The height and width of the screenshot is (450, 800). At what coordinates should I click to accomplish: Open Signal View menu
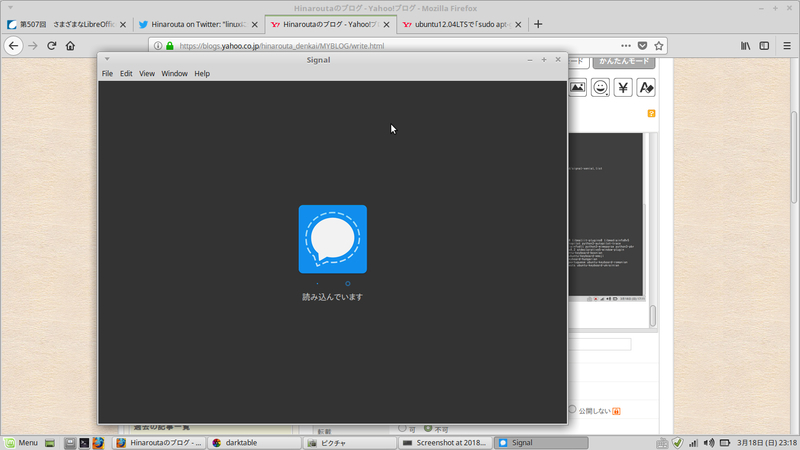[147, 73]
